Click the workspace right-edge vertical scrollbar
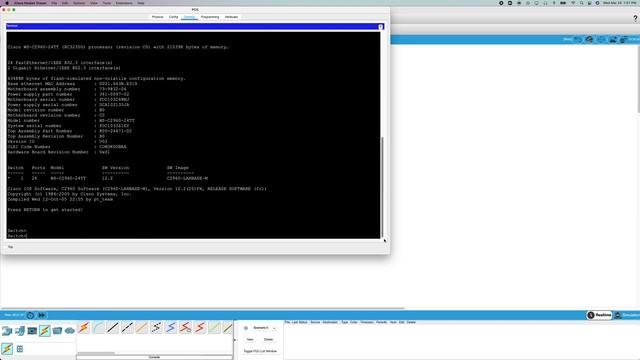 (638, 80)
